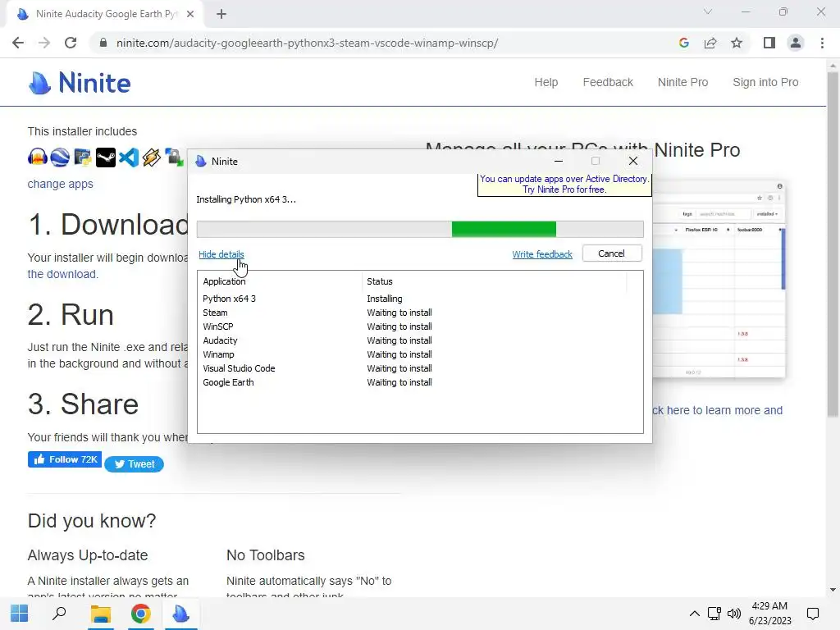Open the Google search side icon
The image size is (840, 630).
tap(683, 43)
